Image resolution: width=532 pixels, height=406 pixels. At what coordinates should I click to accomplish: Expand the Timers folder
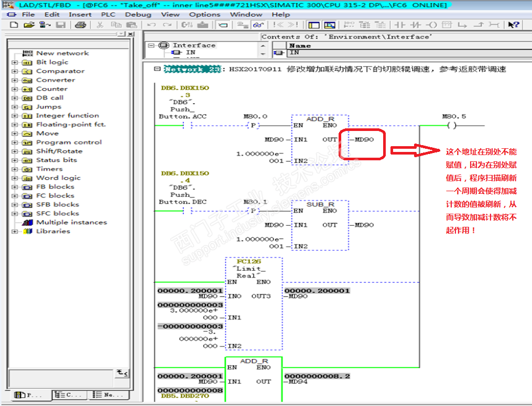tap(15, 169)
